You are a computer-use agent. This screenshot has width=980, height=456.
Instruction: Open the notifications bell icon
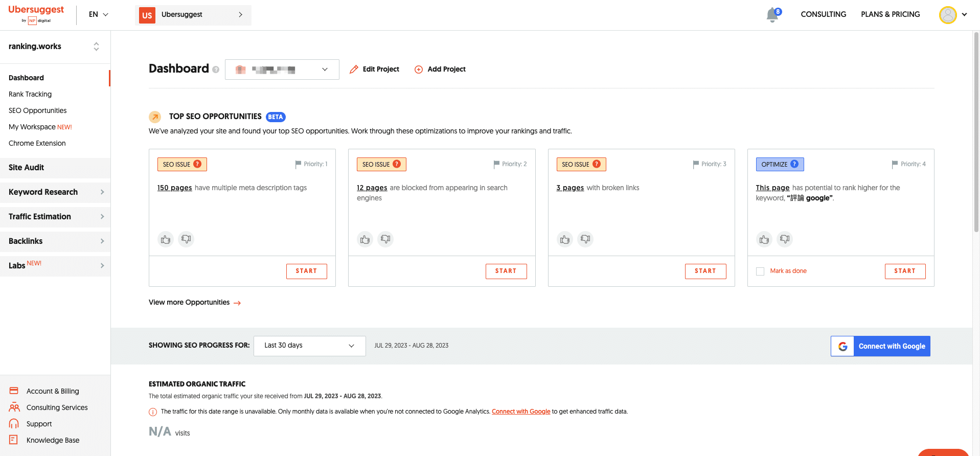(x=772, y=15)
